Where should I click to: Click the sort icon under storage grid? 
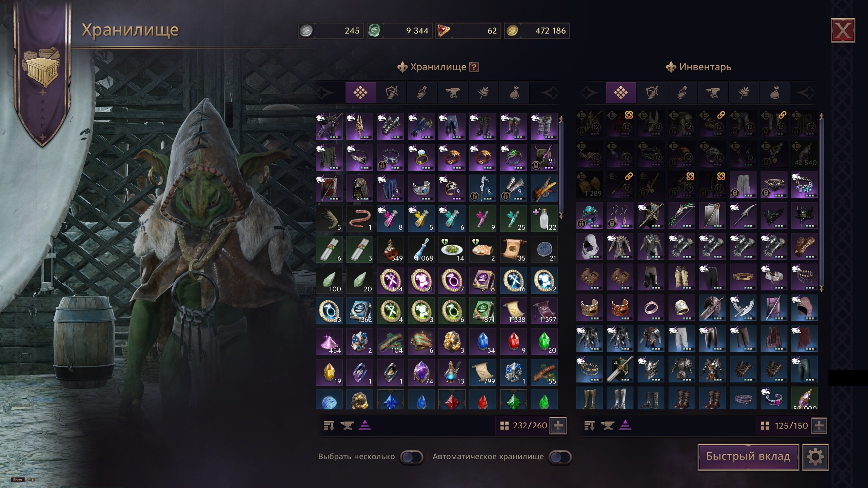point(329,425)
